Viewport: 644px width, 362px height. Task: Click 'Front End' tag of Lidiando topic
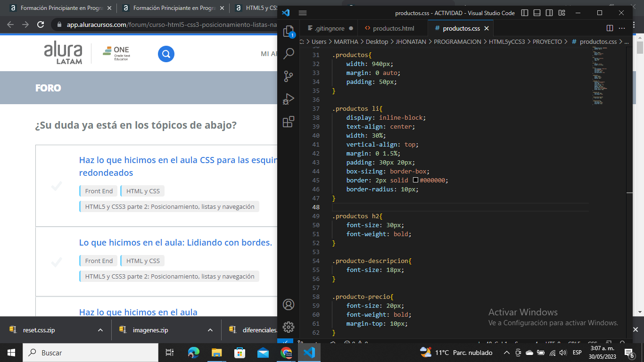(x=99, y=261)
